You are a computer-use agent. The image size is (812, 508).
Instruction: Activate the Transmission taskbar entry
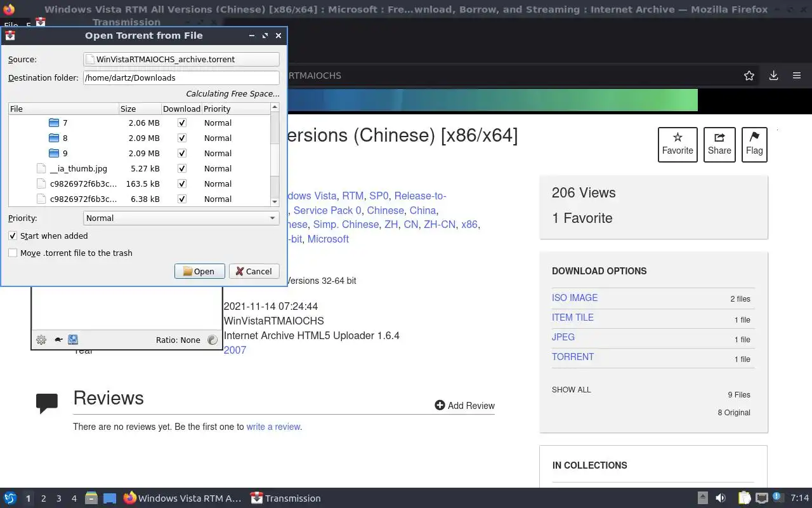(x=285, y=498)
